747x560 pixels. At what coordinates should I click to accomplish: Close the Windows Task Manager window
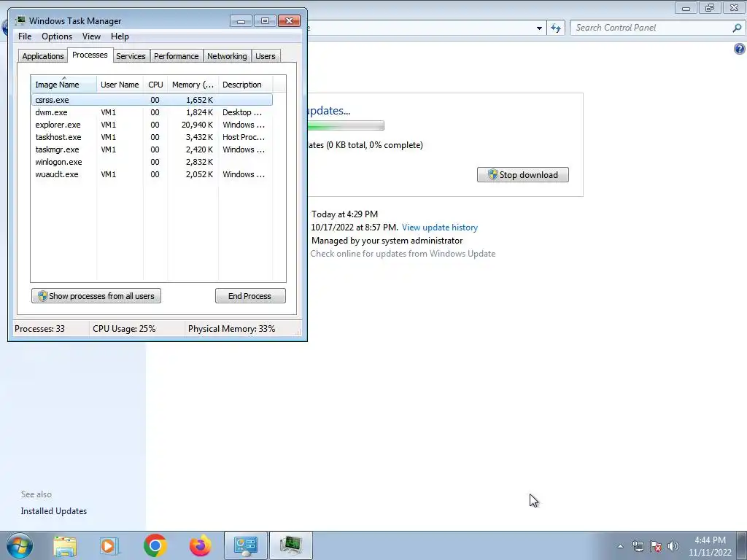click(289, 21)
